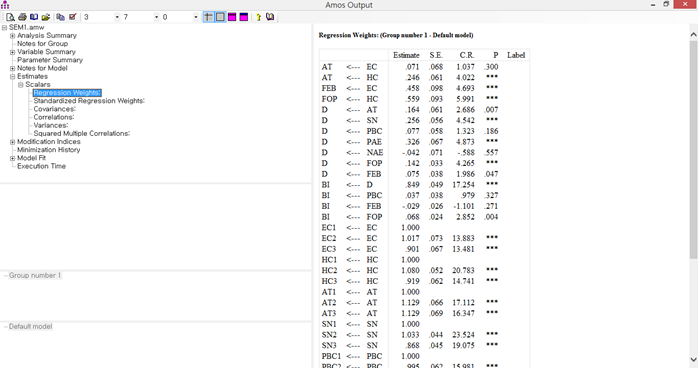Image resolution: width=700 pixels, height=368 pixels.
Task: Click P value .557 in NAE row
Action: 492,153
